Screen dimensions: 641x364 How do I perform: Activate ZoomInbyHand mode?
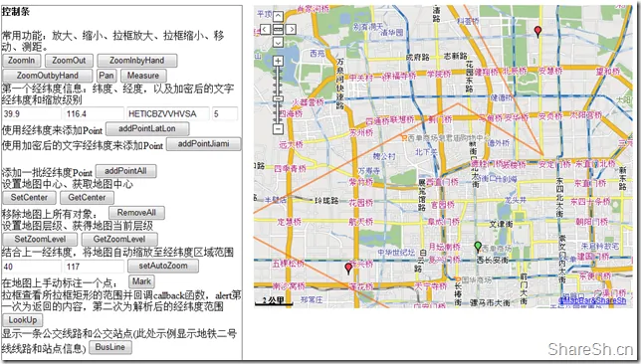pos(137,61)
